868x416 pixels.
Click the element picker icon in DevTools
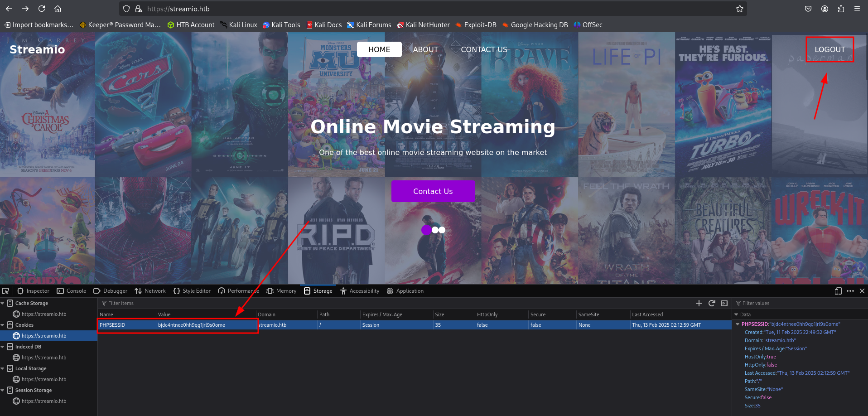pyautogui.click(x=5, y=291)
